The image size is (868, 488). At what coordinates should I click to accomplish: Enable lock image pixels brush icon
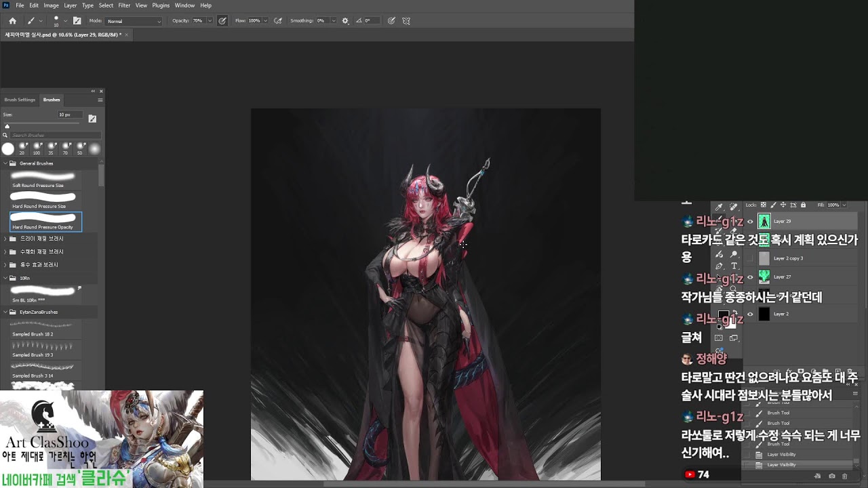coord(773,205)
